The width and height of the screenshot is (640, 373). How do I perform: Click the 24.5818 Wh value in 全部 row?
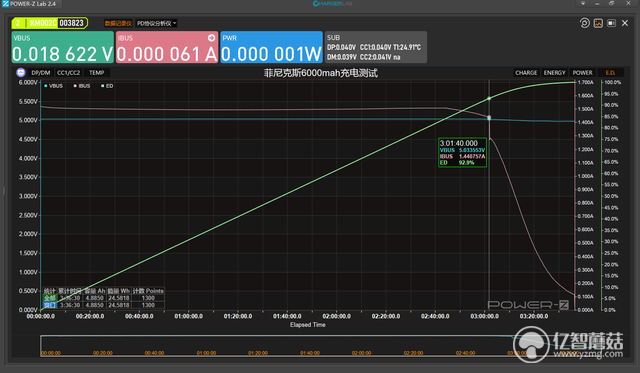[x=119, y=298]
